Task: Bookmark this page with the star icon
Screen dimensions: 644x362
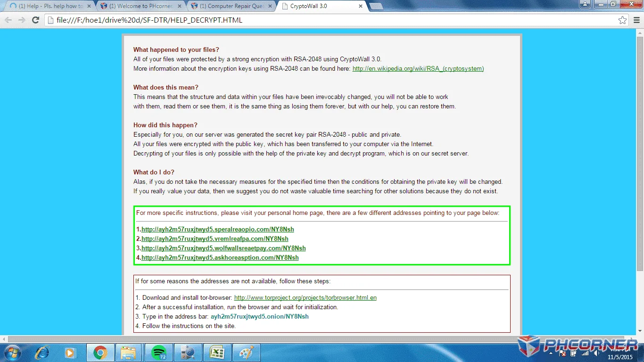Action: coord(623,20)
